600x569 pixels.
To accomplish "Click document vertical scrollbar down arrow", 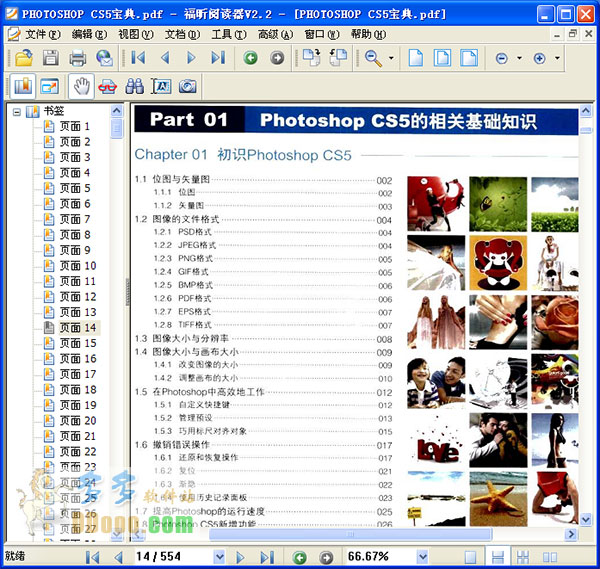I will [585, 520].
